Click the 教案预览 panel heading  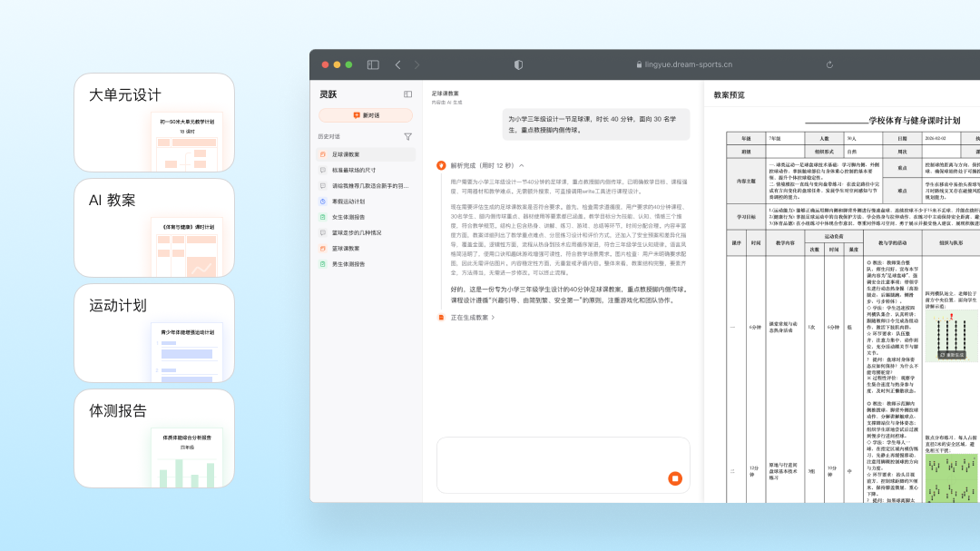click(x=729, y=95)
